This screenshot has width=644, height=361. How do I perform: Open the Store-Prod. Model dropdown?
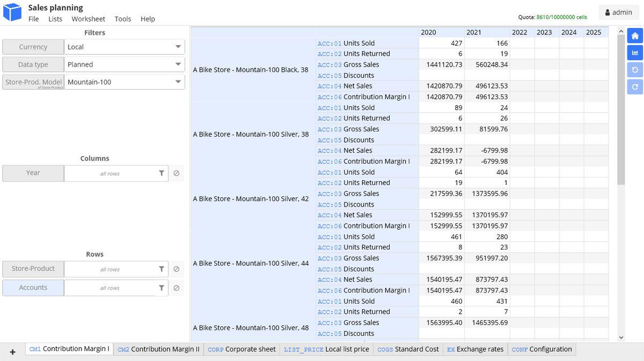pos(125,82)
